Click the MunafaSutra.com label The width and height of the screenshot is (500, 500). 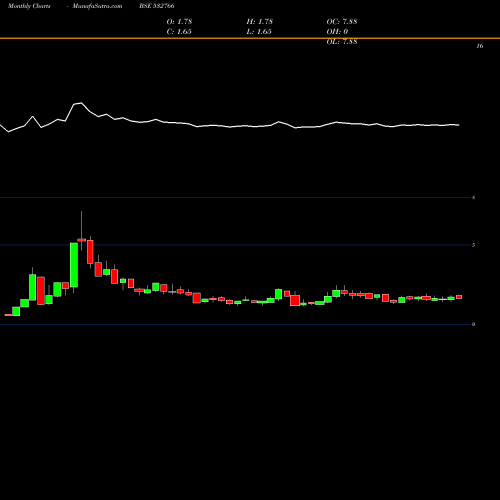click(97, 6)
